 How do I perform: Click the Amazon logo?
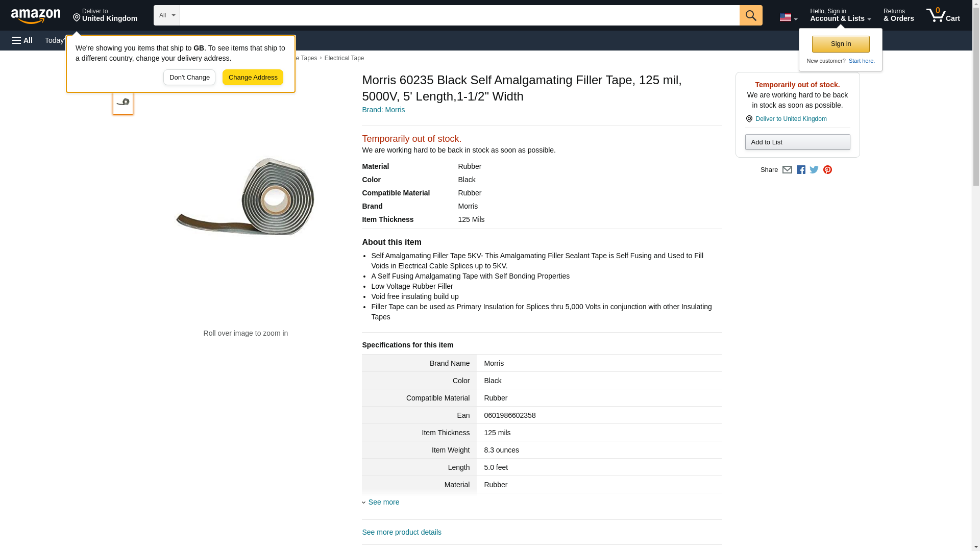[36, 16]
